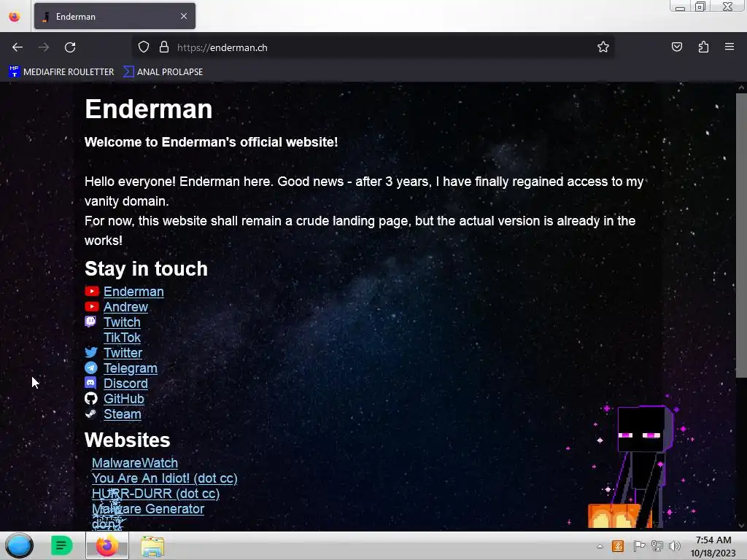Click the scrollbar down arrow
This screenshot has height=560, width=747.
pyautogui.click(x=741, y=526)
